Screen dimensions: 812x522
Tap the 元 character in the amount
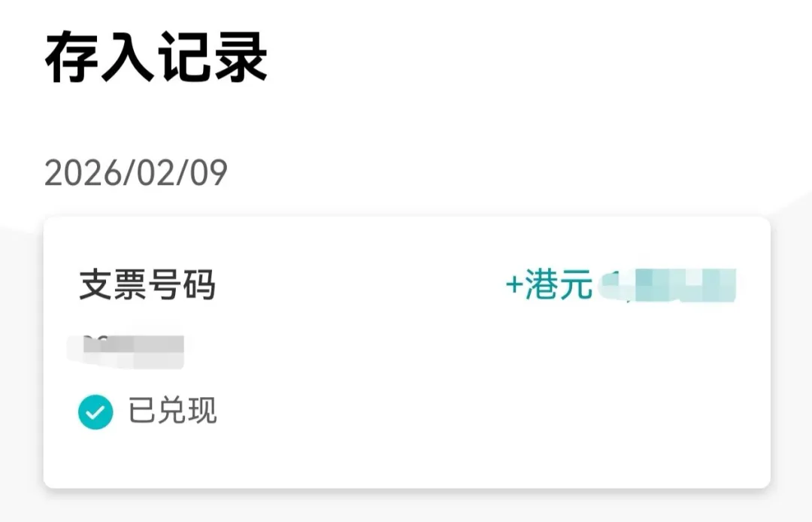576,286
